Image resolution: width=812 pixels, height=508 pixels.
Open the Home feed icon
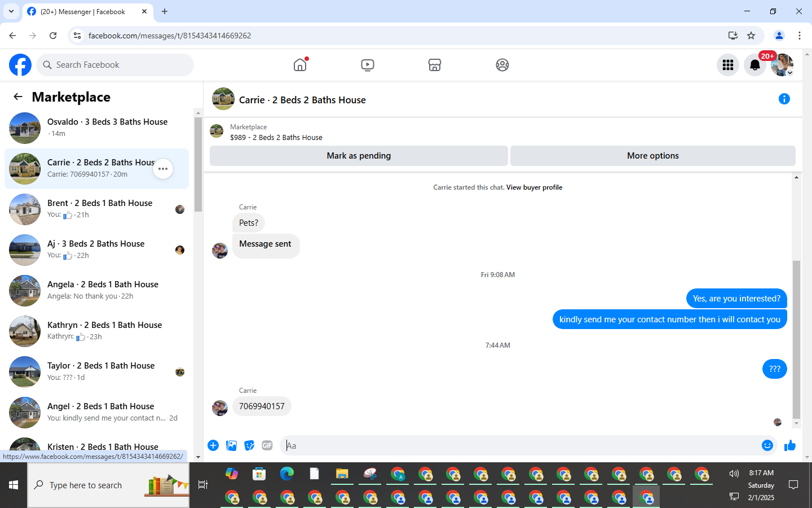pos(300,65)
